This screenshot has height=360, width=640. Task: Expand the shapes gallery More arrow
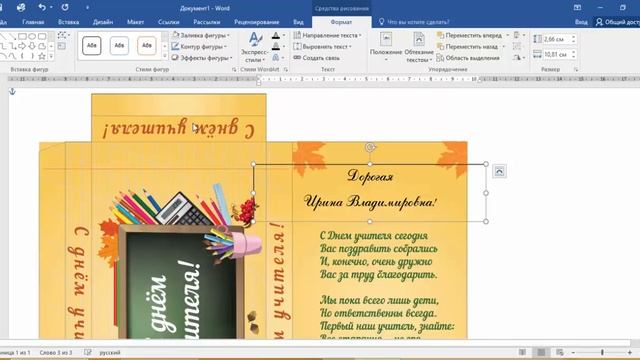[51, 56]
